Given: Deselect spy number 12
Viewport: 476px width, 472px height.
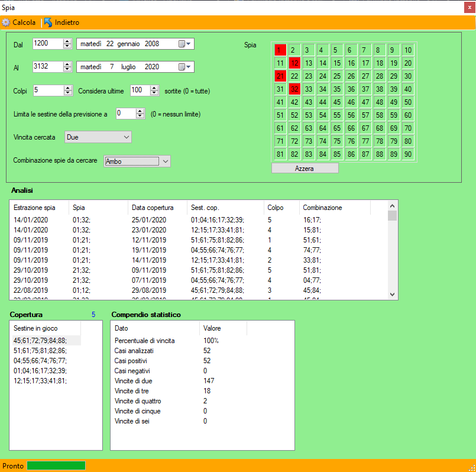Looking at the screenshot, I should pyautogui.click(x=294, y=63).
